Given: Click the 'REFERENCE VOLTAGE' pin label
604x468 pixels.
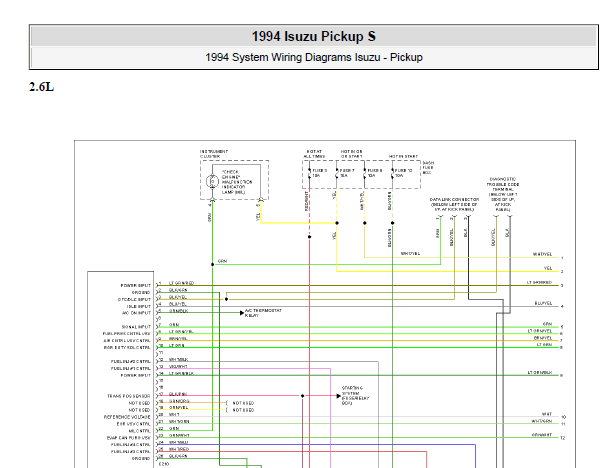Looking at the screenshot, I should [x=127, y=417].
